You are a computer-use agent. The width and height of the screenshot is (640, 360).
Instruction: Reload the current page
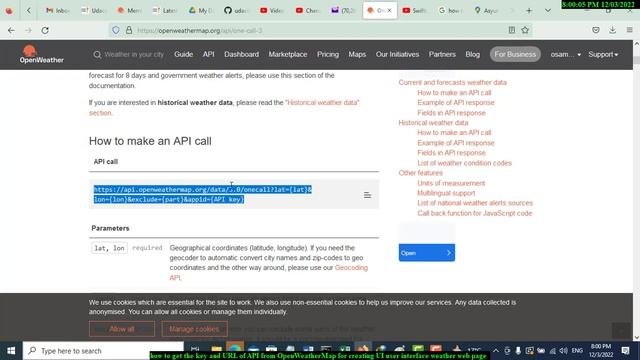(45, 30)
